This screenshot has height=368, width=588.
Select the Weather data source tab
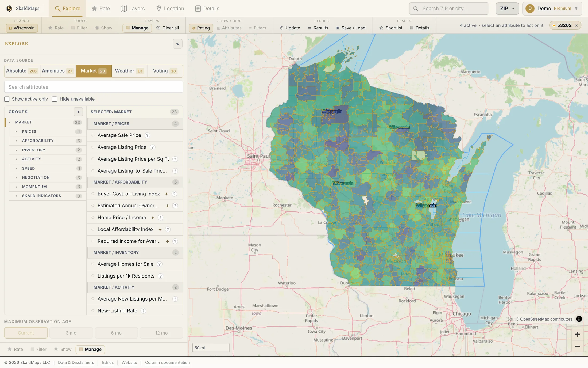[x=129, y=71]
